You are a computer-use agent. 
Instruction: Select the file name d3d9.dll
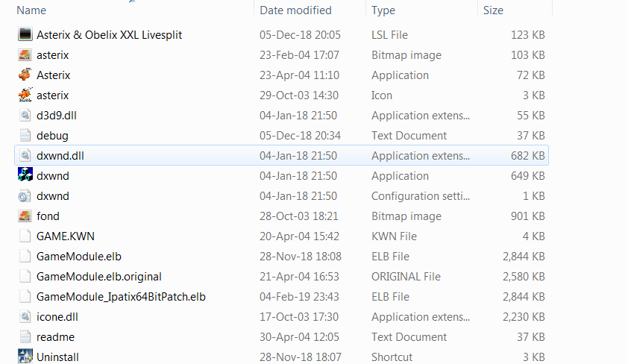point(57,116)
